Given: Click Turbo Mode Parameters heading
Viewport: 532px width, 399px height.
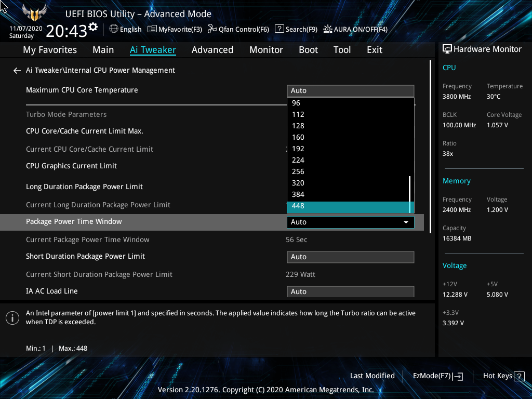Looking at the screenshot, I should click(x=66, y=115).
